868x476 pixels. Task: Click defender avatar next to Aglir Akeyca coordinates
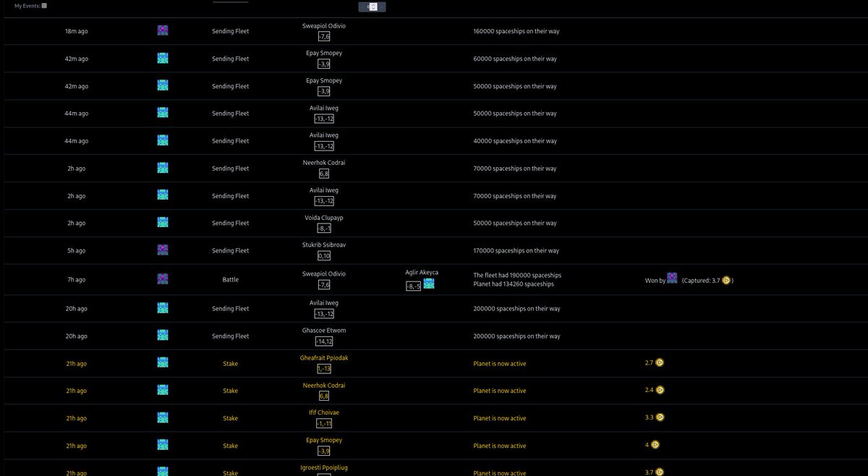[429, 284]
